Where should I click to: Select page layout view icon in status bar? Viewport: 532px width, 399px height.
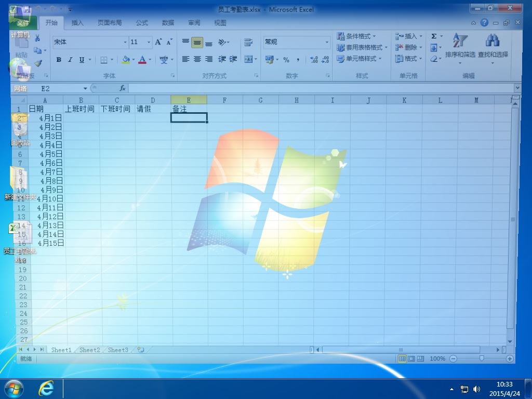(x=411, y=358)
